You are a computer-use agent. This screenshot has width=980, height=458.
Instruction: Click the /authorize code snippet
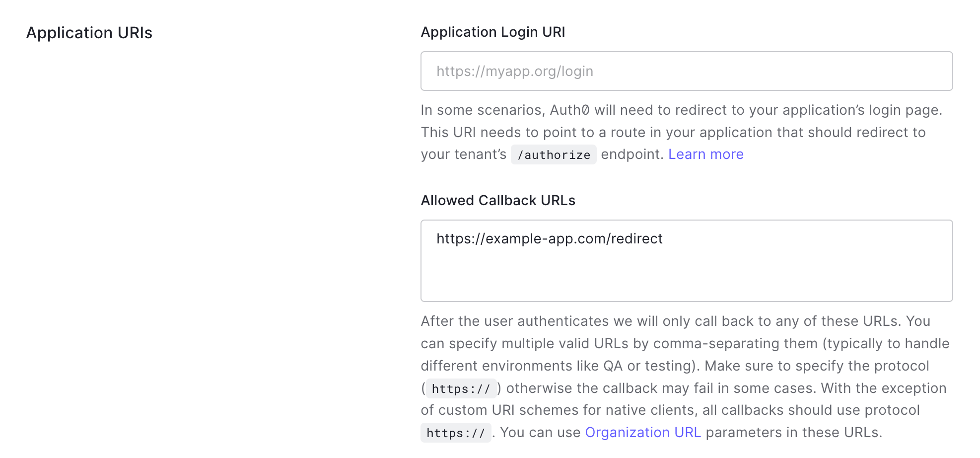pyautogui.click(x=553, y=155)
